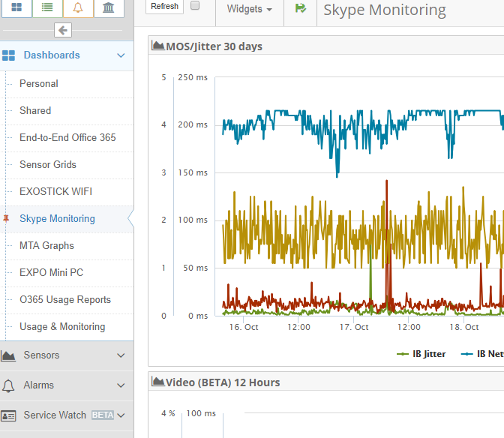The image size is (504, 438).
Task: Click the Service Watch section label
Action: 55,415
